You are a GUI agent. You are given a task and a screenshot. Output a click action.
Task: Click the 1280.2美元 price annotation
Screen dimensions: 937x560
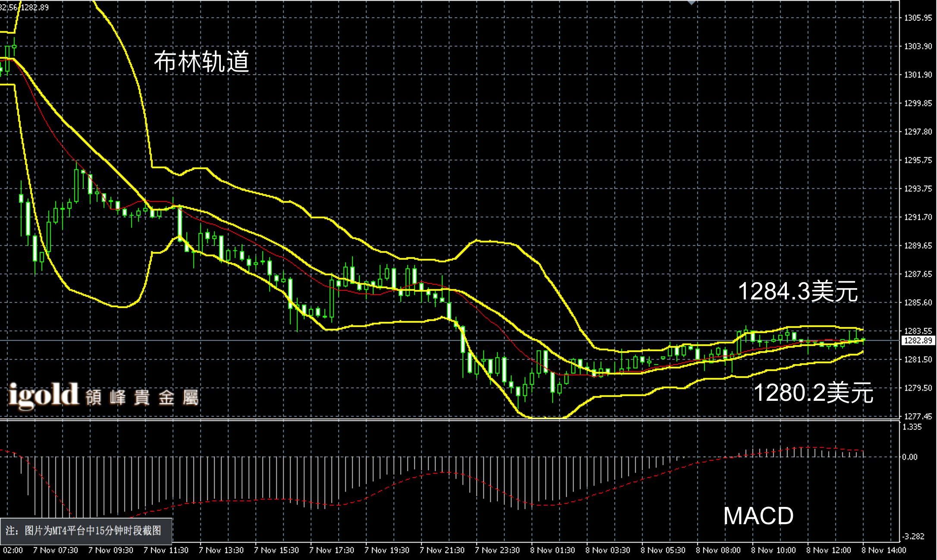[813, 393]
